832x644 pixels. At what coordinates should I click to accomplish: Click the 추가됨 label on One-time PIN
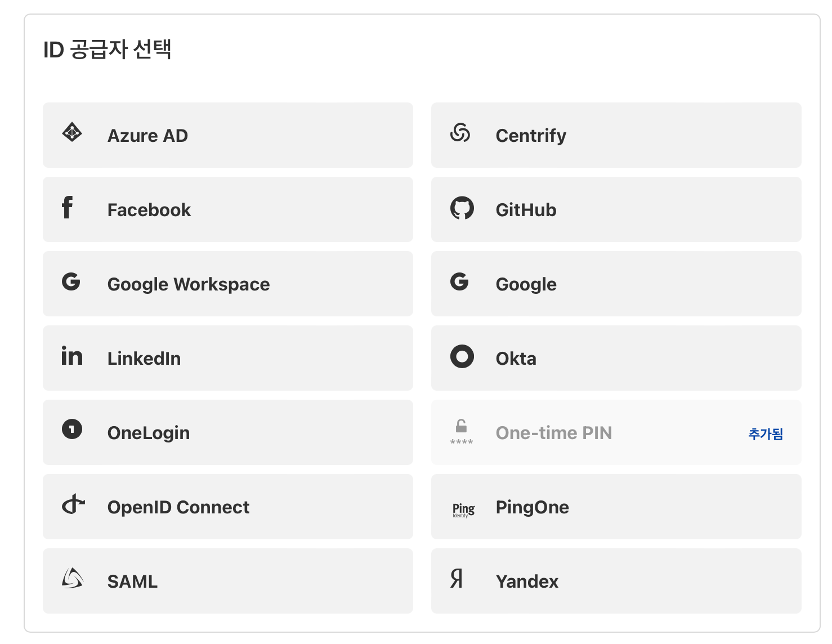tap(766, 434)
